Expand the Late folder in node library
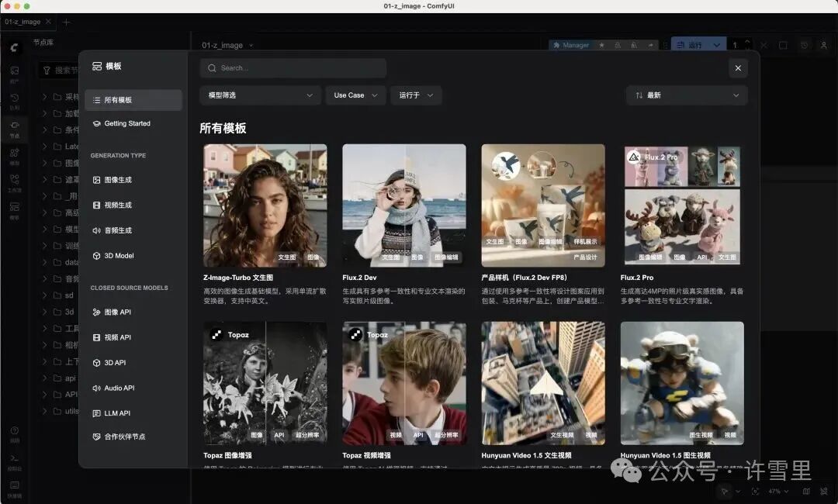Screen dimensions: 838x504 45,147
